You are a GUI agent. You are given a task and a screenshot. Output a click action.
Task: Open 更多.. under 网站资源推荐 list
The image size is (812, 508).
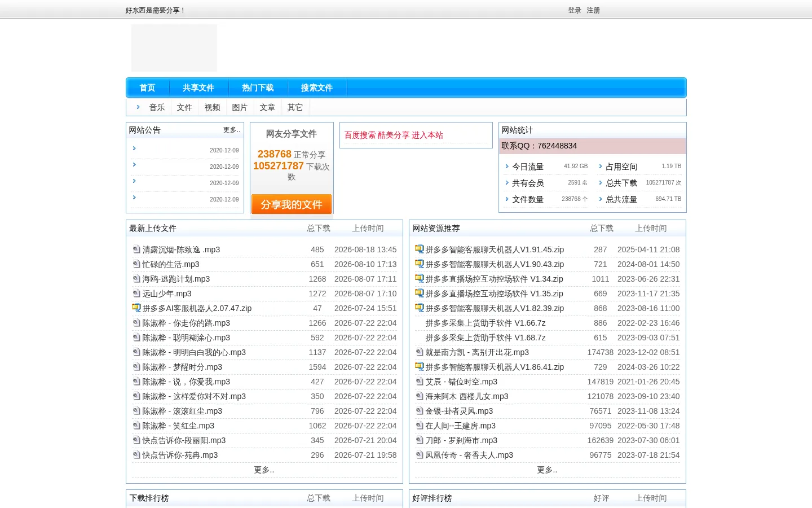tap(547, 470)
